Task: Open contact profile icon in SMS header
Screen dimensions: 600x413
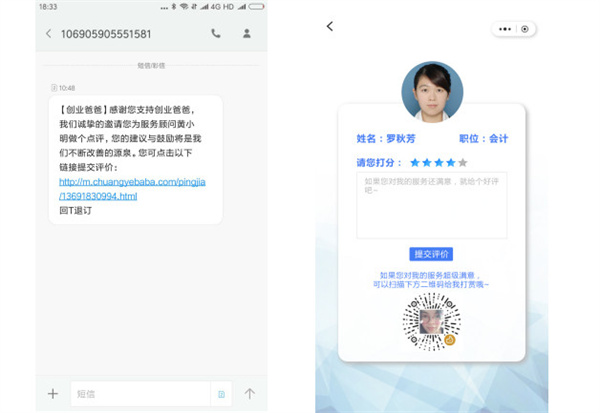Action: [x=246, y=34]
